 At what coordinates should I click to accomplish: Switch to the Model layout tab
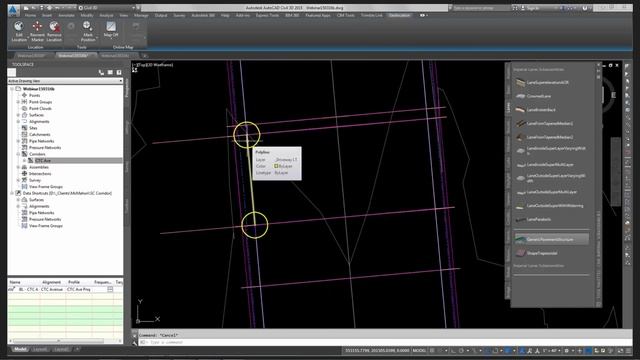pos(20,349)
